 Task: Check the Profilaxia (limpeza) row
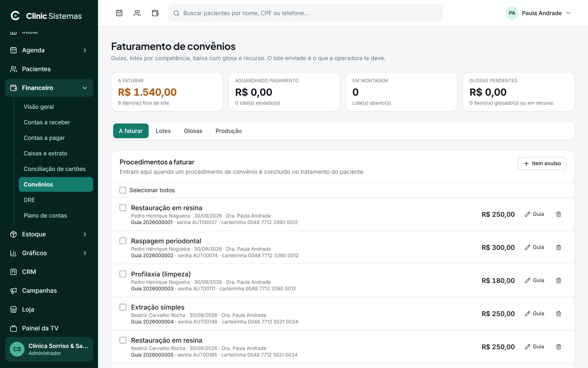coord(123,274)
